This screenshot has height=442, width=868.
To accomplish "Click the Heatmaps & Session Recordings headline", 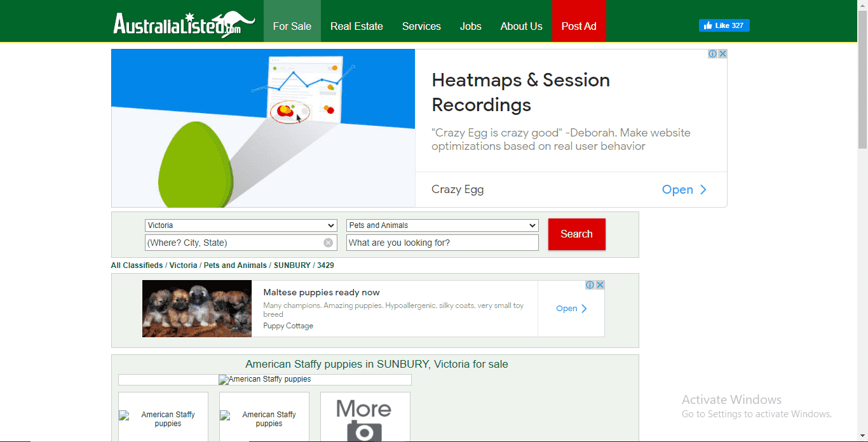I will [x=520, y=92].
